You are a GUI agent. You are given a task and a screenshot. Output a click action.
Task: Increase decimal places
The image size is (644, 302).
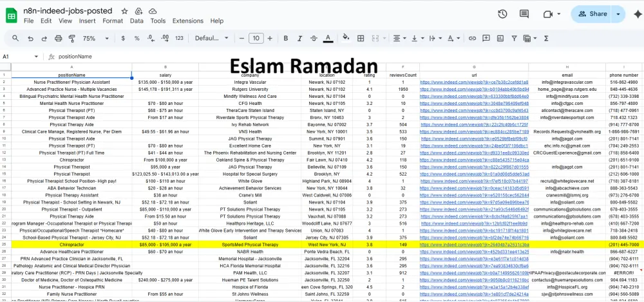click(165, 38)
